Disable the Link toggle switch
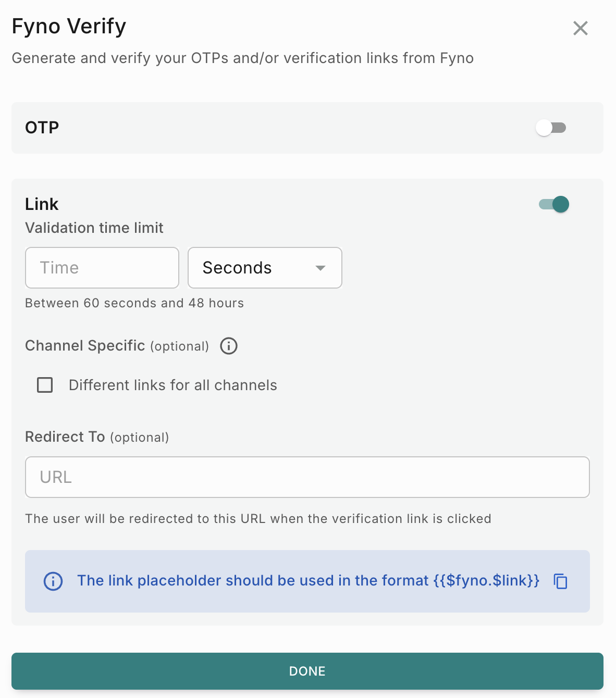616x698 pixels. [554, 204]
